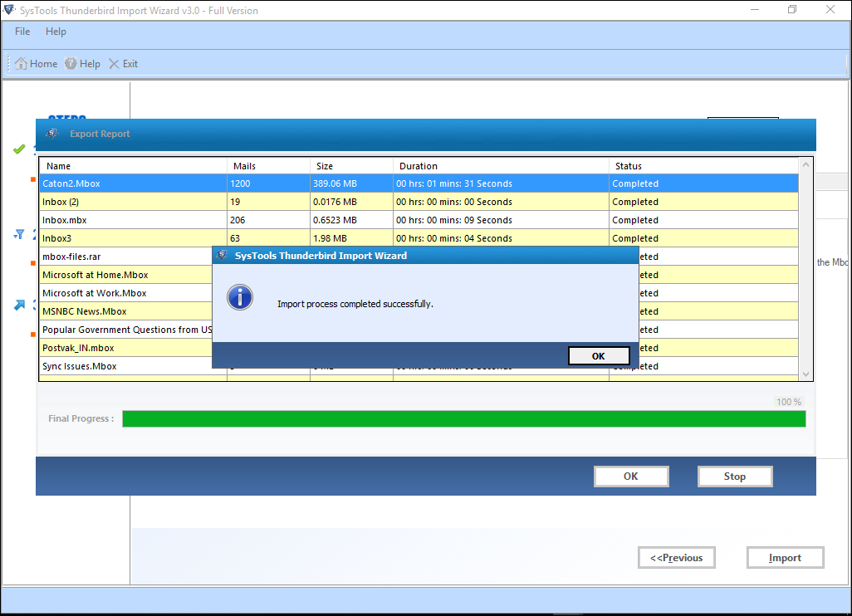852x616 pixels.
Task: Go back with the <<Previous button
Action: (677, 558)
